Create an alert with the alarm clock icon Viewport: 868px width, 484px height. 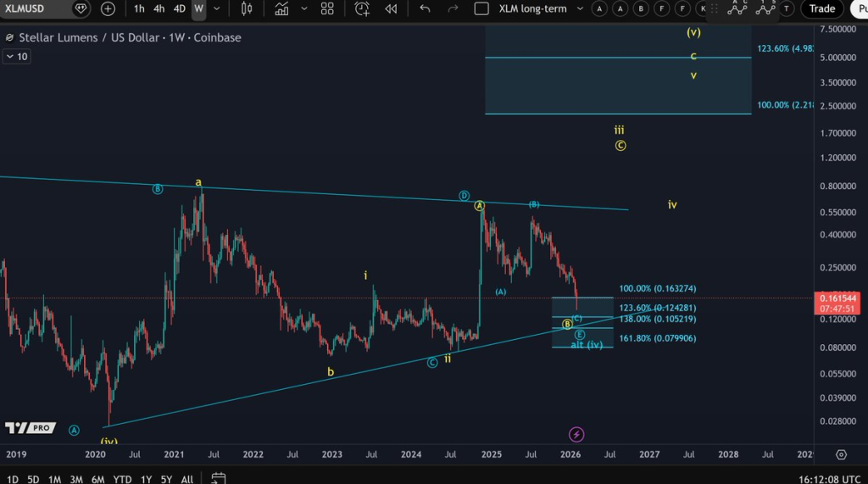tap(362, 8)
